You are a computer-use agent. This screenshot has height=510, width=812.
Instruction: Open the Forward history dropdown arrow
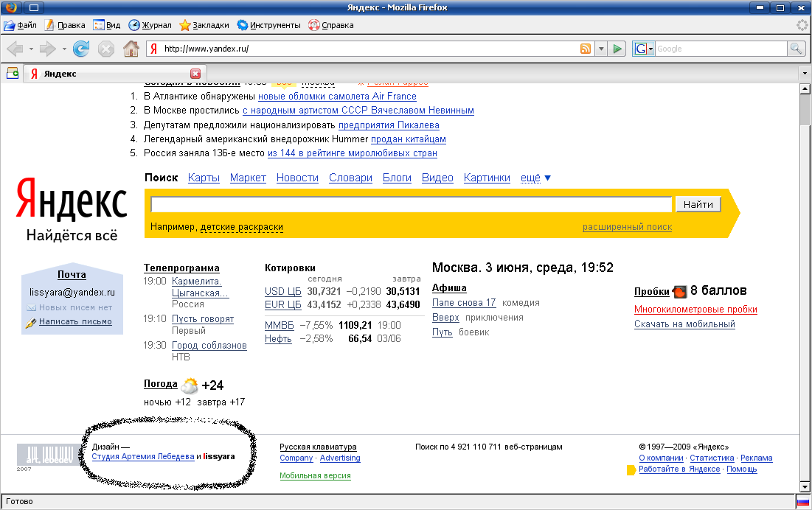point(64,49)
